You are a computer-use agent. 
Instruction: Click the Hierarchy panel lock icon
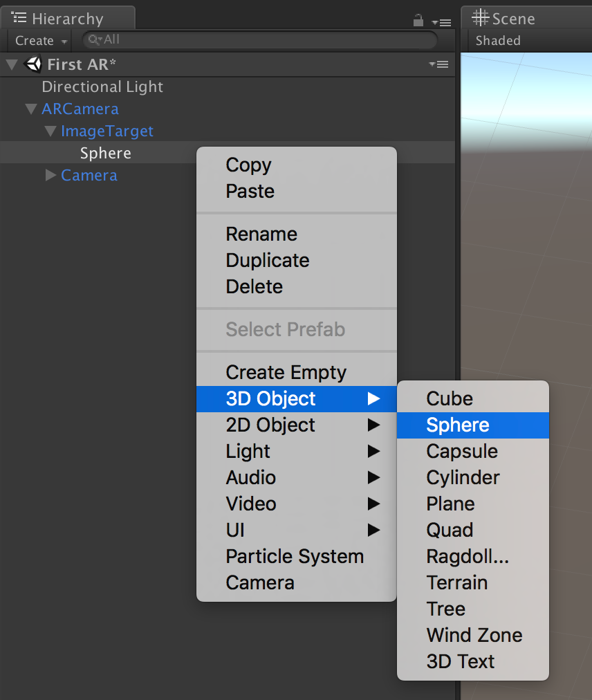(x=418, y=20)
